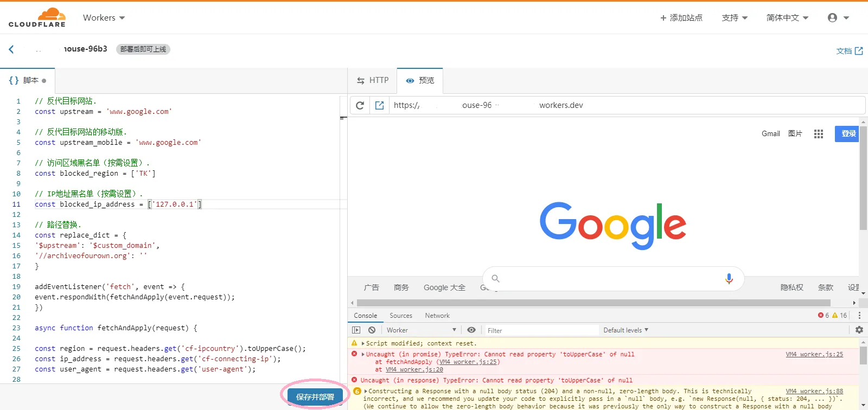Expand the Constructing a Response warning
Viewport: 868px width, 410px height.
point(366,391)
